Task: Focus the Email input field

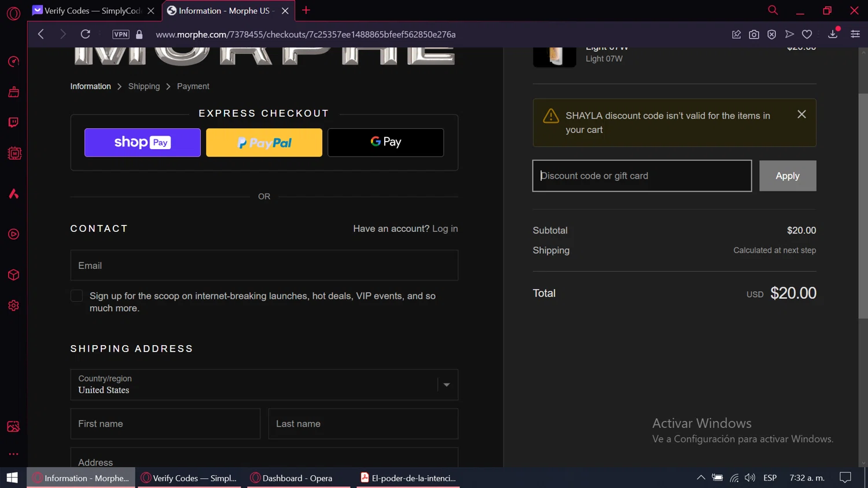Action: 264,265
